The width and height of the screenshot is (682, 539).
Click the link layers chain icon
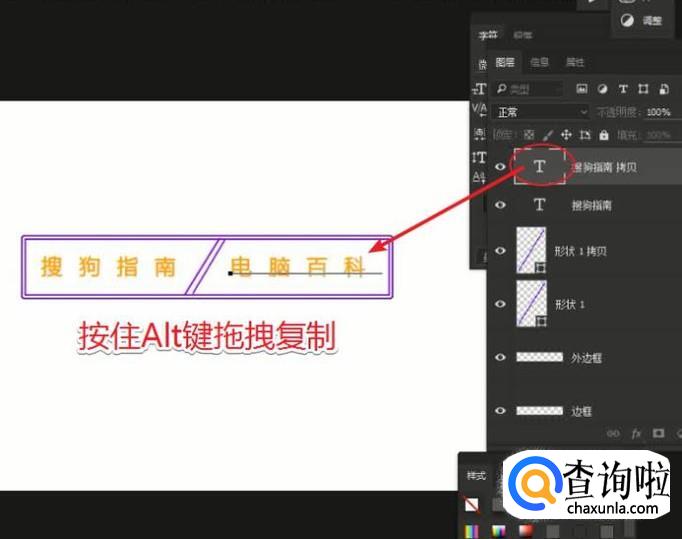click(x=613, y=433)
